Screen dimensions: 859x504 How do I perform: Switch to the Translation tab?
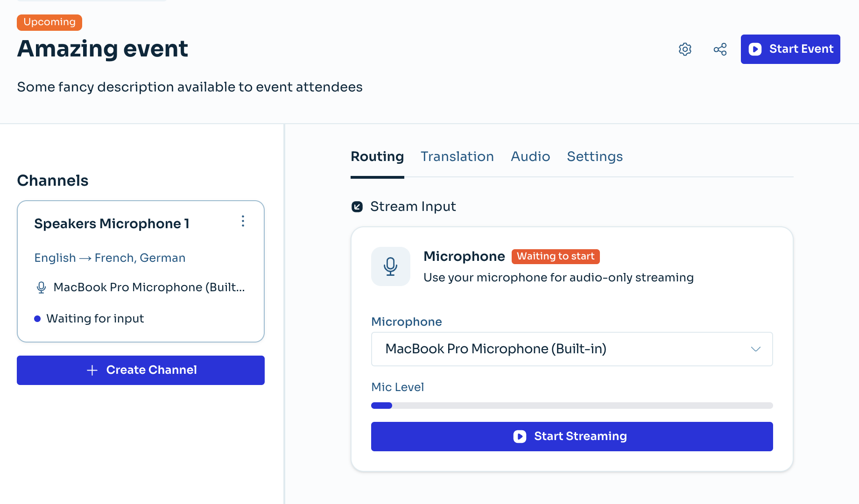pyautogui.click(x=457, y=157)
